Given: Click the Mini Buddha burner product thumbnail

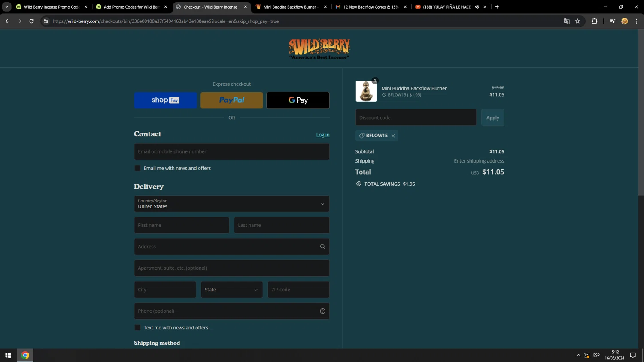Looking at the screenshot, I should coord(366,91).
